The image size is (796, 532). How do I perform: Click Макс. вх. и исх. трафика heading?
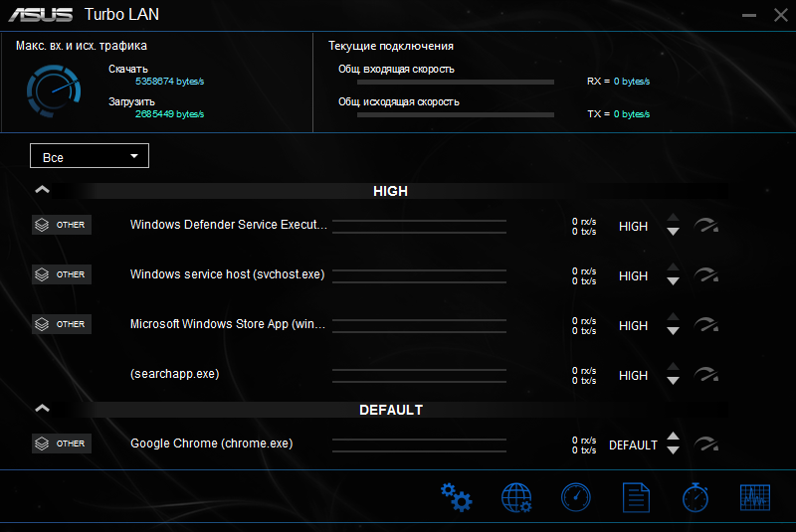pos(82,46)
